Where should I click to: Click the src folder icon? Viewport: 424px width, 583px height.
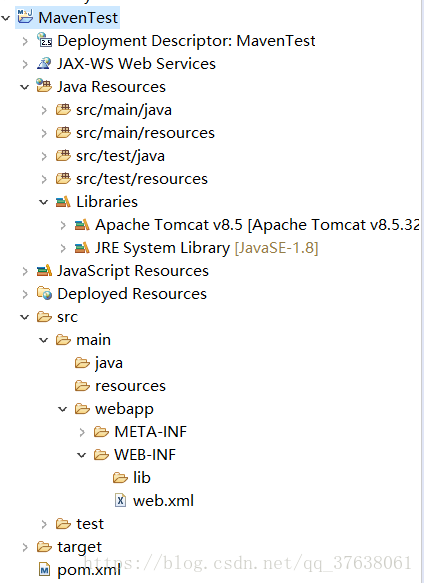point(44,317)
